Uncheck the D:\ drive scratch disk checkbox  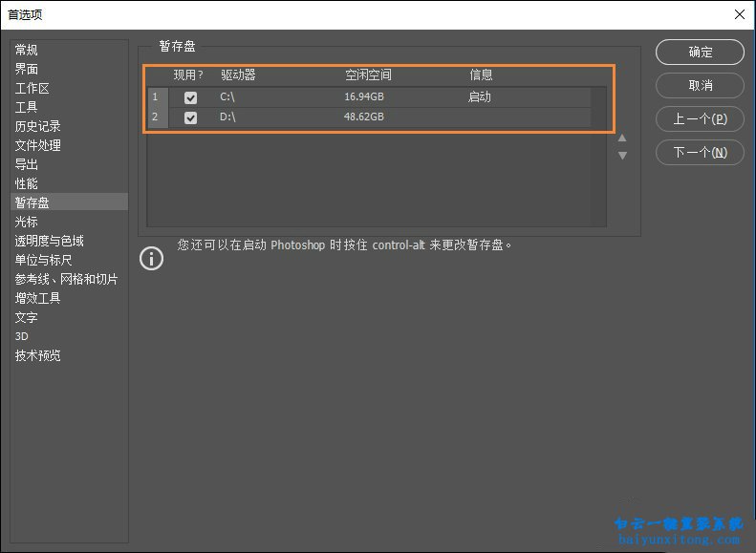[190, 117]
